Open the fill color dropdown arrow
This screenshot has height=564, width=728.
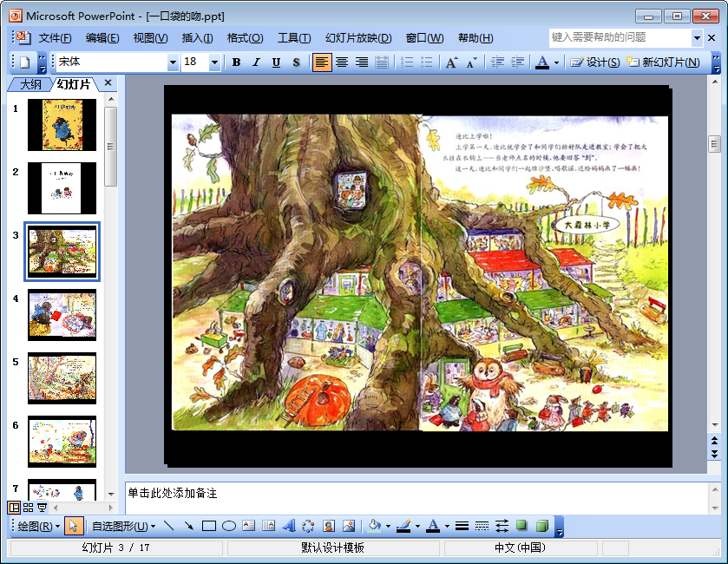click(x=388, y=526)
